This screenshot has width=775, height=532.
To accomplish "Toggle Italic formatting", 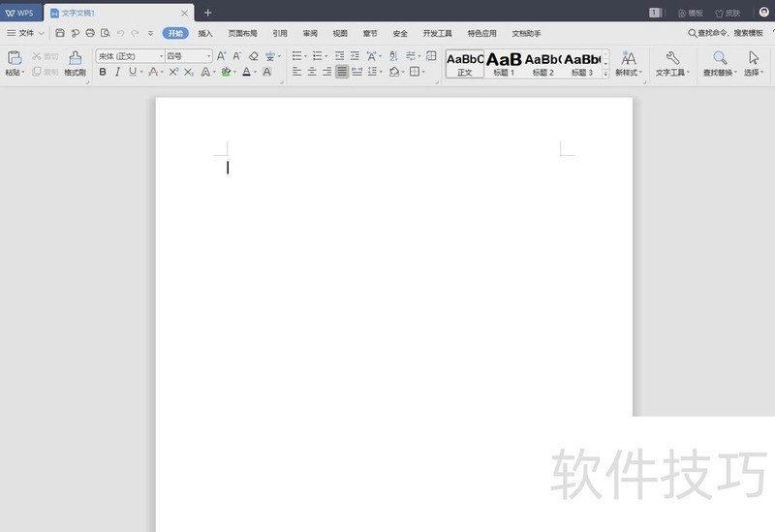I will [117, 72].
